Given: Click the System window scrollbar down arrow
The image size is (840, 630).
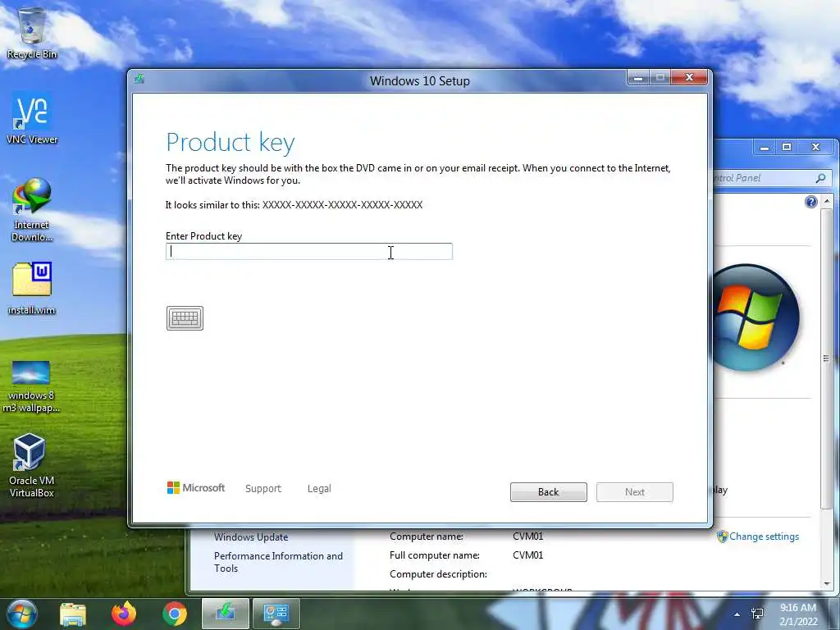Looking at the screenshot, I should [x=827, y=583].
